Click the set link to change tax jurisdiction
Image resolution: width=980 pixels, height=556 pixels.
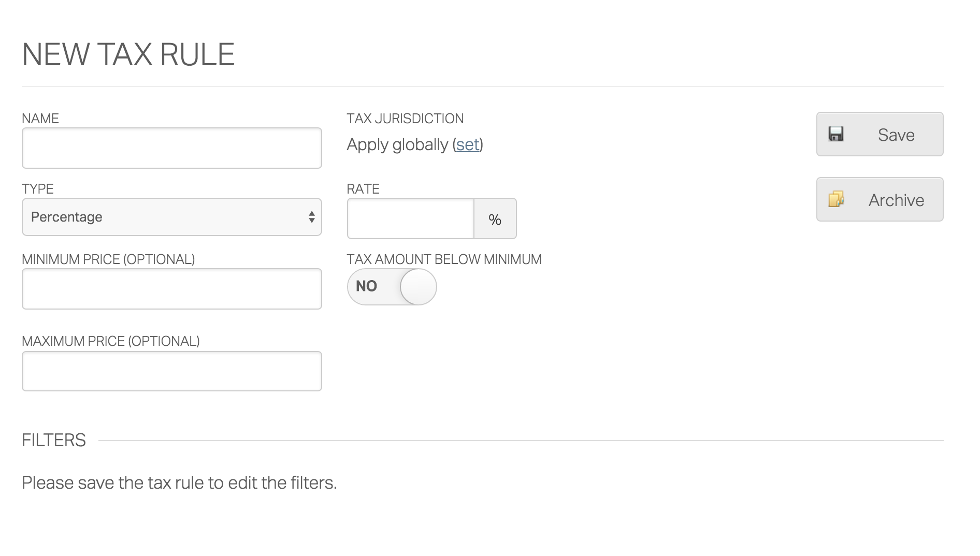(x=468, y=145)
